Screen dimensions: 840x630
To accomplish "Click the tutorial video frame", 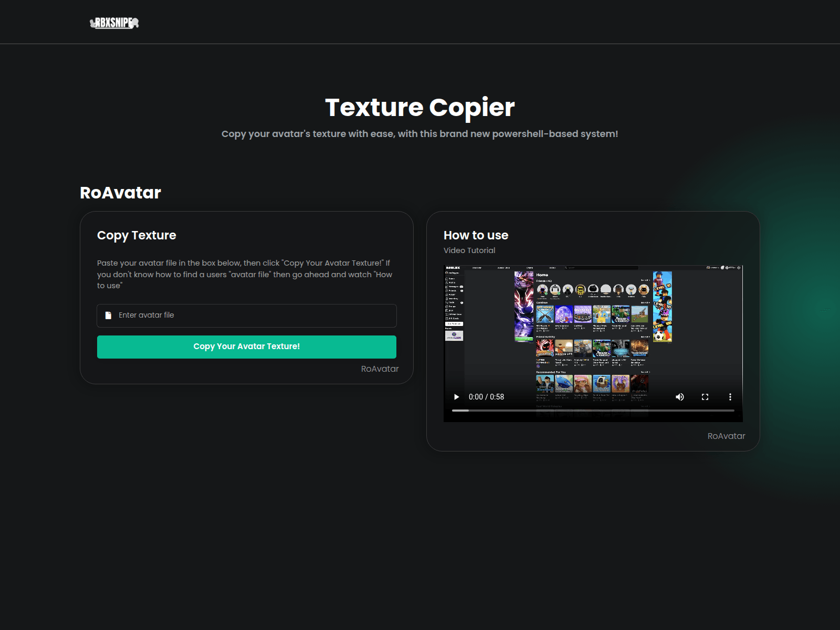I will 593,343.
